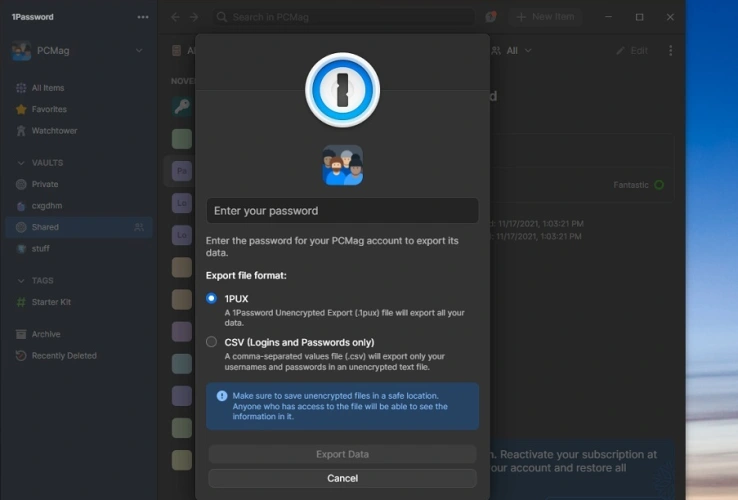
Task: Click the back navigation arrow
Action: 175,17
